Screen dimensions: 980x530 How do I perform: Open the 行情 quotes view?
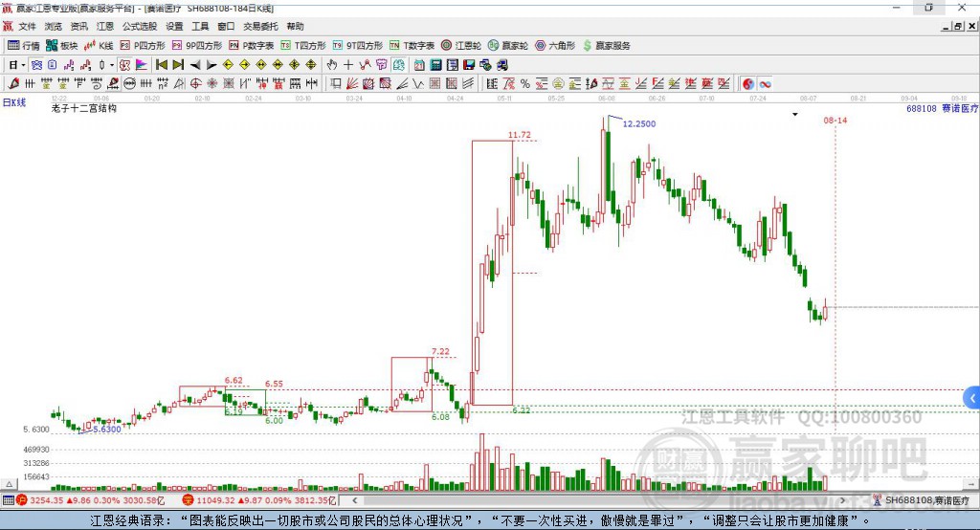[23, 46]
